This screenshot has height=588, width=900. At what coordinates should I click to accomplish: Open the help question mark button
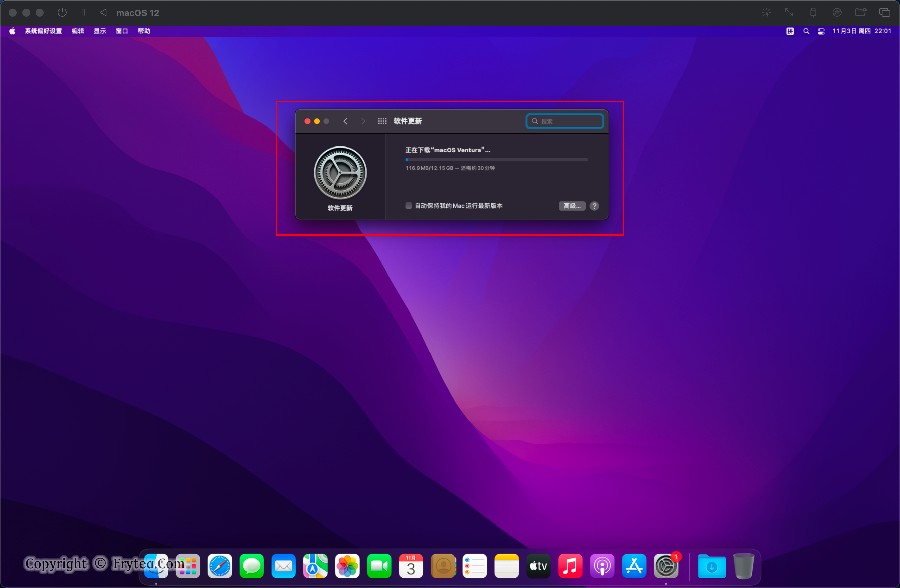click(x=594, y=206)
